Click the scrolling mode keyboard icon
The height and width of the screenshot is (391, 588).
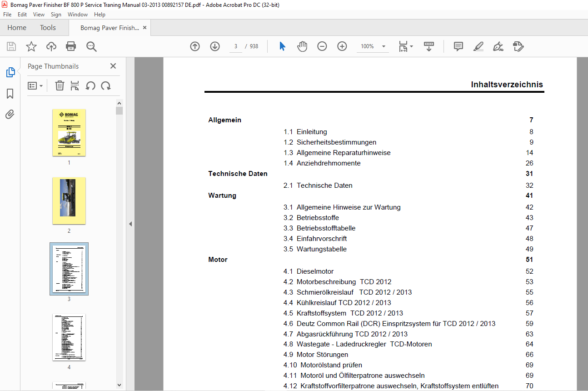[429, 46]
